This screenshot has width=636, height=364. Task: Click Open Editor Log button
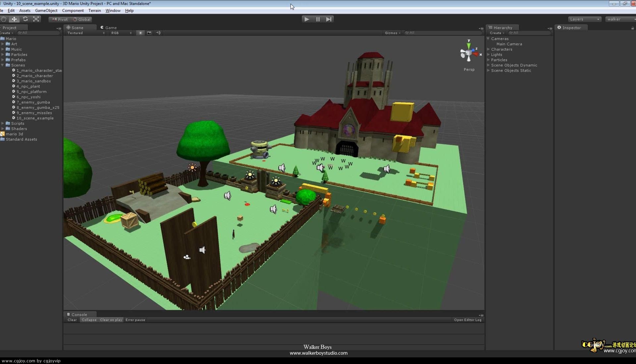[x=467, y=320]
